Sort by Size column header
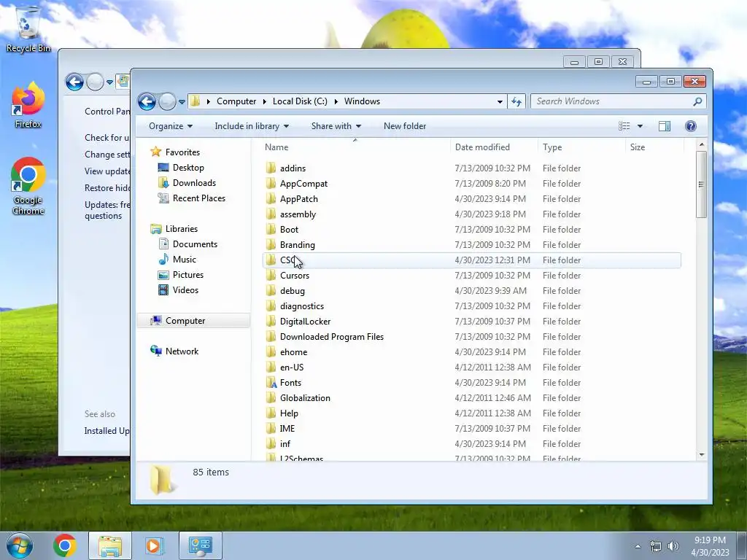 [x=654, y=147]
